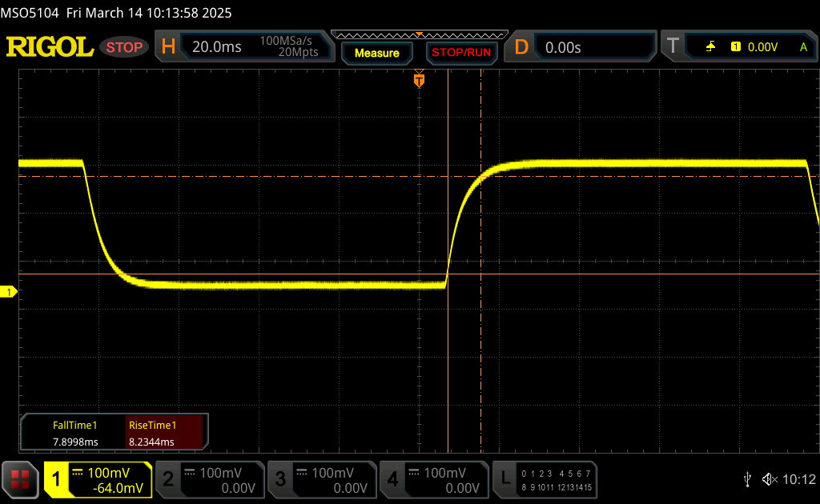The height and width of the screenshot is (504, 820).
Task: Click the 0.00V trigger level value
Action: pos(762,47)
